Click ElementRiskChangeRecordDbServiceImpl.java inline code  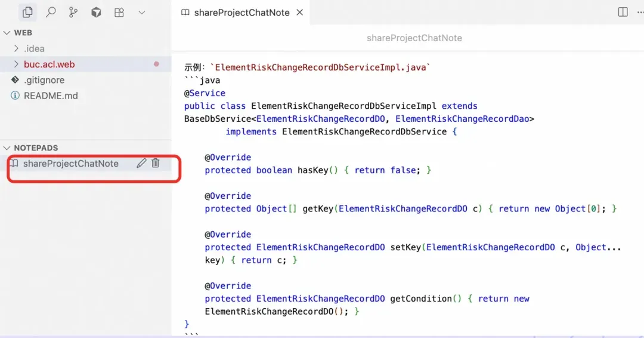tap(320, 67)
